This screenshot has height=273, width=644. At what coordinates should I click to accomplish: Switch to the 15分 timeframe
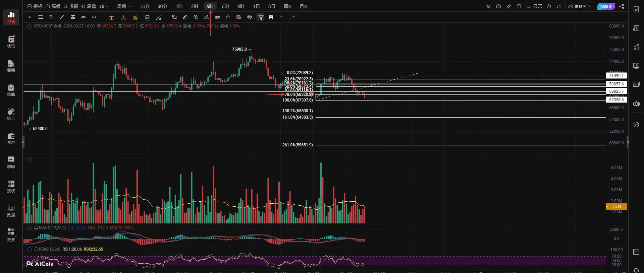pos(145,6)
